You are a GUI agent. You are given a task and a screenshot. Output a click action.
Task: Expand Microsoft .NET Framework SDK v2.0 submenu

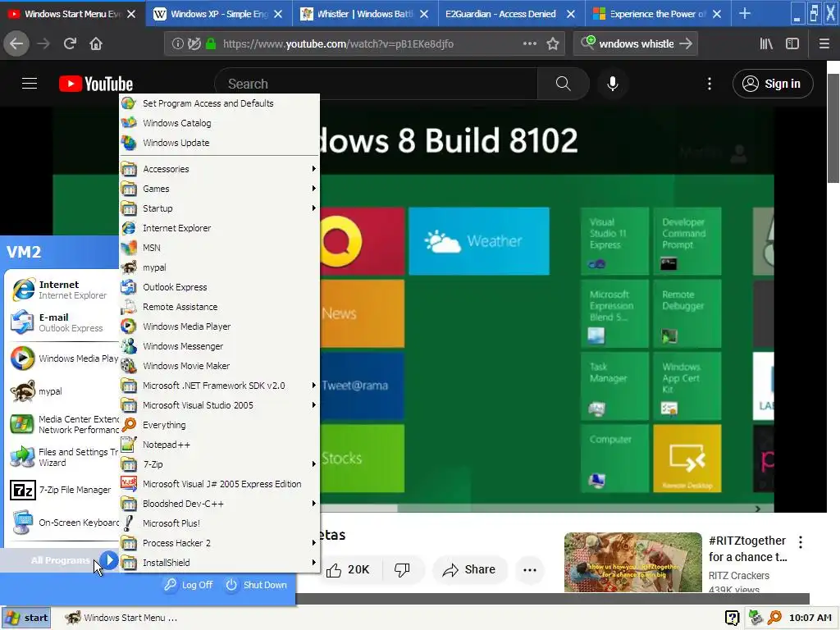tap(219, 386)
